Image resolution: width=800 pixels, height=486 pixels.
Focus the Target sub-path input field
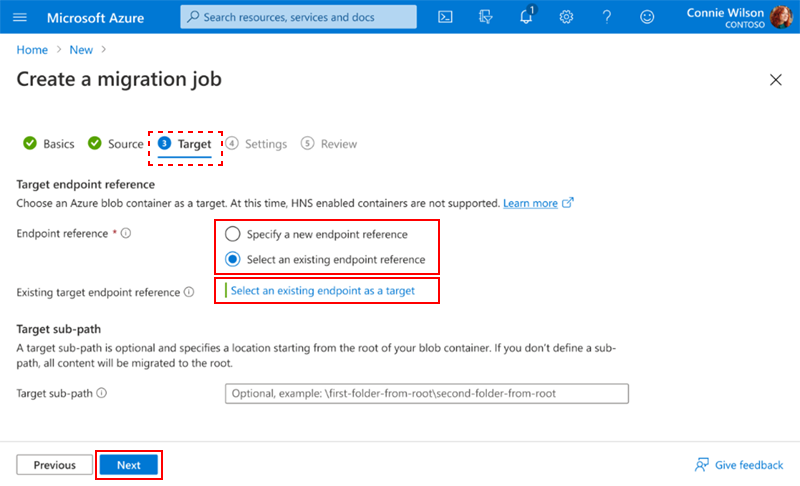tap(427, 393)
